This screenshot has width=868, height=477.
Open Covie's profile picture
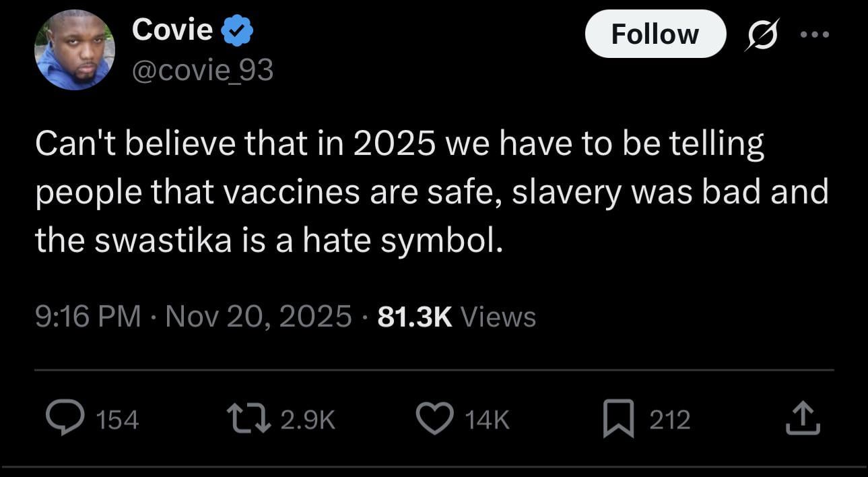[74, 51]
